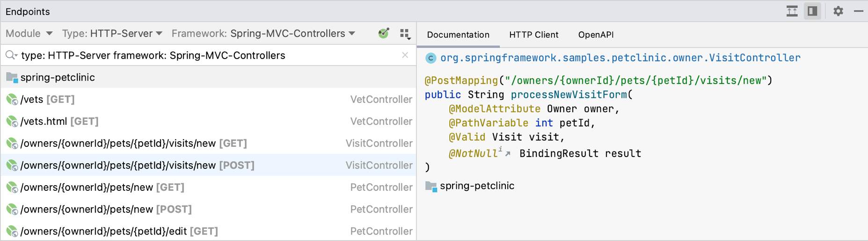Screen dimensions: 868x241
Task: Open the Type: HTTP-Server dropdown
Action: coord(112,34)
